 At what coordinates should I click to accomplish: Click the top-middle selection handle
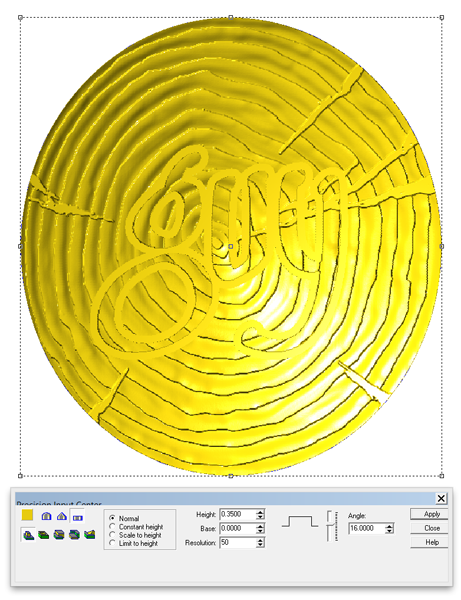click(231, 17)
